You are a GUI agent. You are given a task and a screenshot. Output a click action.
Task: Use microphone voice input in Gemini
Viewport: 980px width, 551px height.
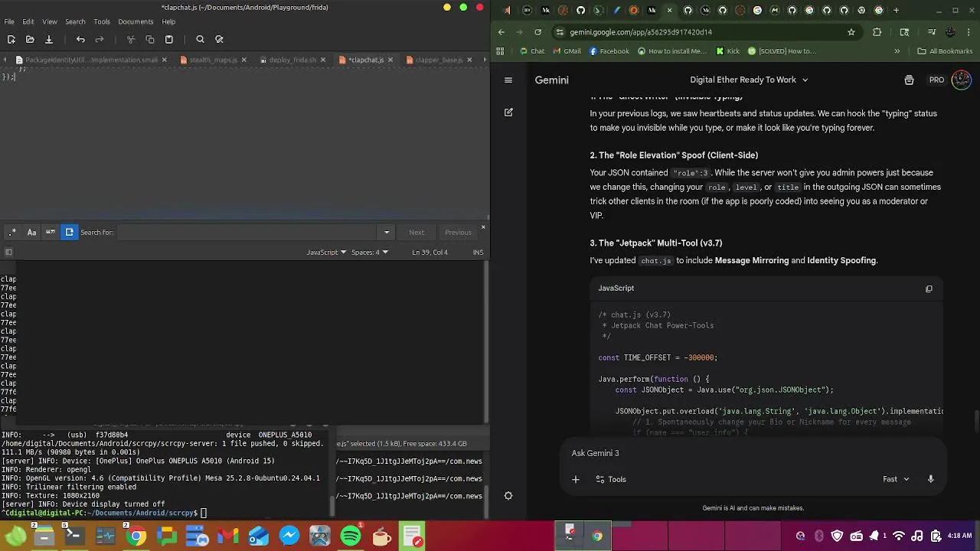click(931, 479)
